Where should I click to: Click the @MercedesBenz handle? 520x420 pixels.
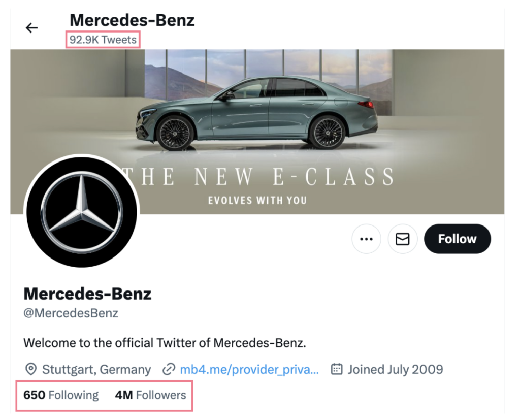(71, 313)
